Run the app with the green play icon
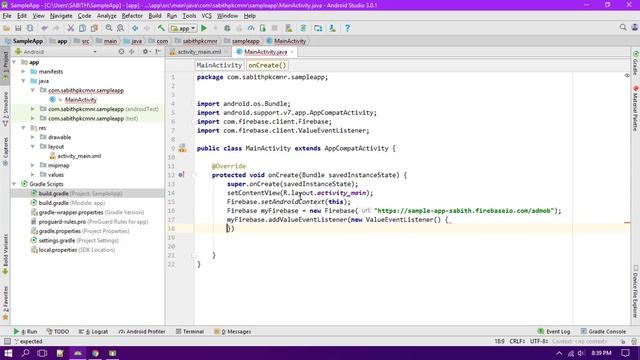Viewport: 640px width, 360px height. point(204,28)
